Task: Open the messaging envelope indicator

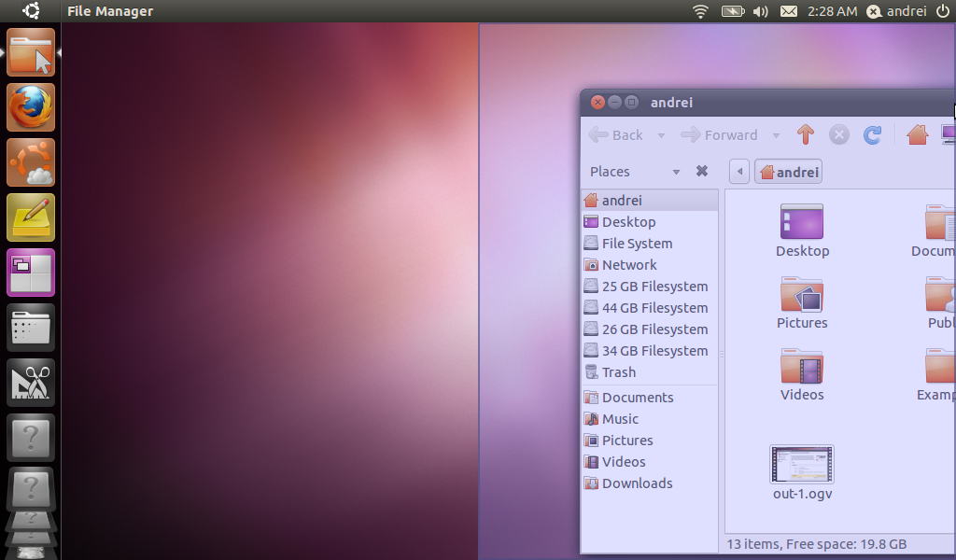Action: [788, 11]
